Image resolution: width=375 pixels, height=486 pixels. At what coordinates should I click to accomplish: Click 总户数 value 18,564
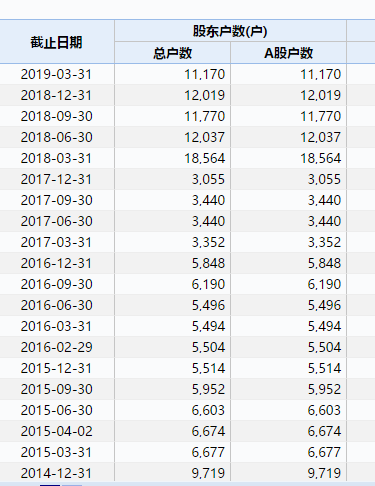click(205, 158)
